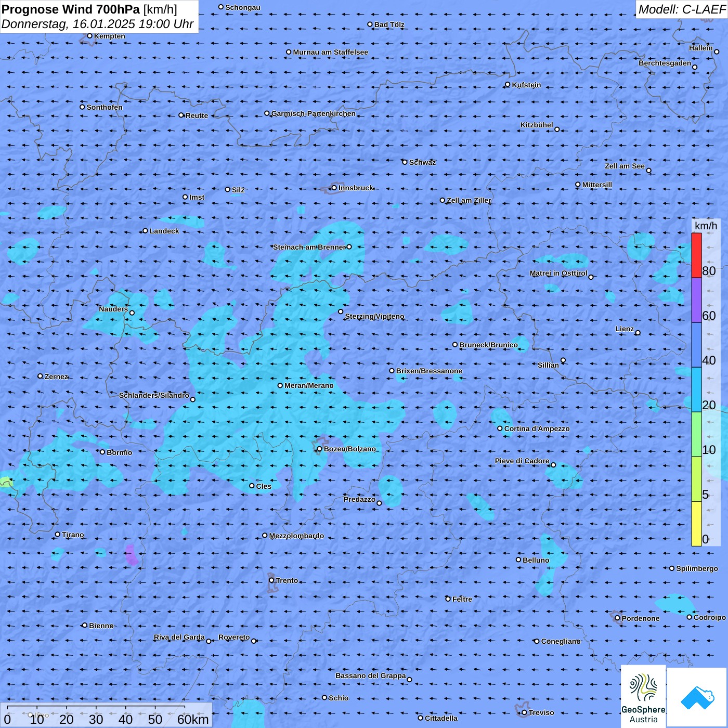The height and width of the screenshot is (728, 728).
Task: Click the blue cloud arrow logo
Action: [x=697, y=697]
